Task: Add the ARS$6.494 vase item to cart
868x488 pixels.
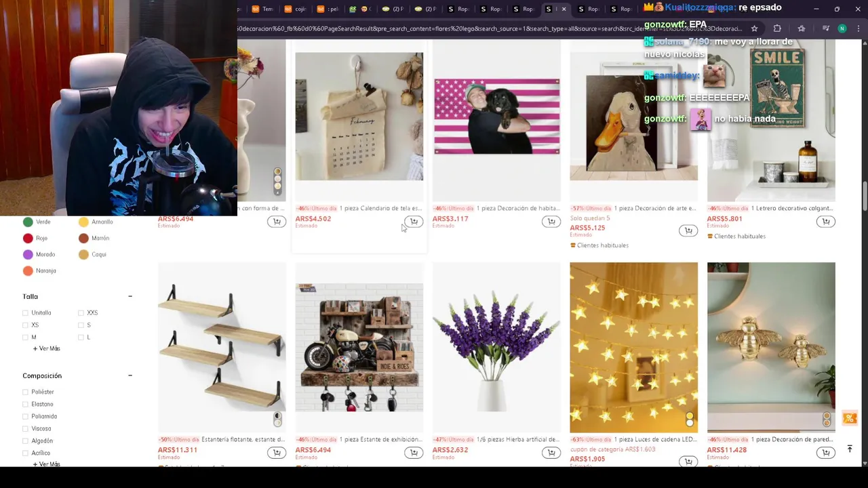Action: [x=277, y=222]
